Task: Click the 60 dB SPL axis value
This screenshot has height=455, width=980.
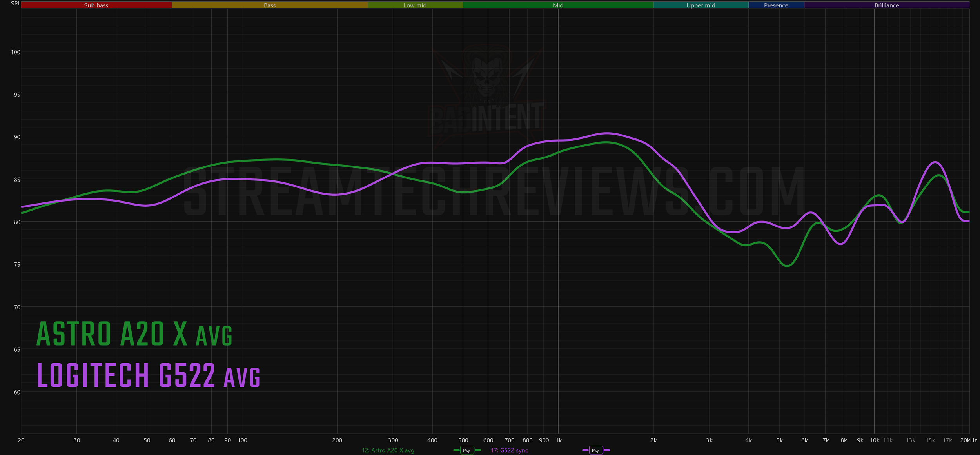Action: click(x=17, y=392)
